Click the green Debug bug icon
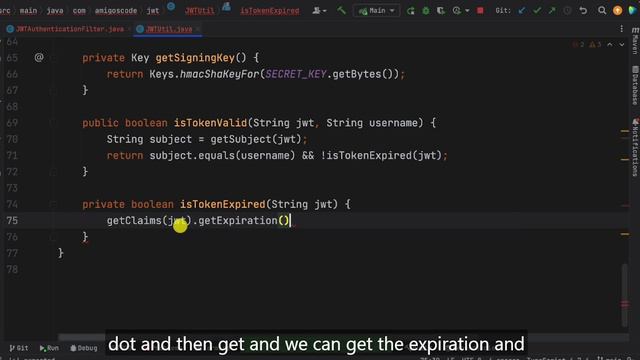 [426, 11]
